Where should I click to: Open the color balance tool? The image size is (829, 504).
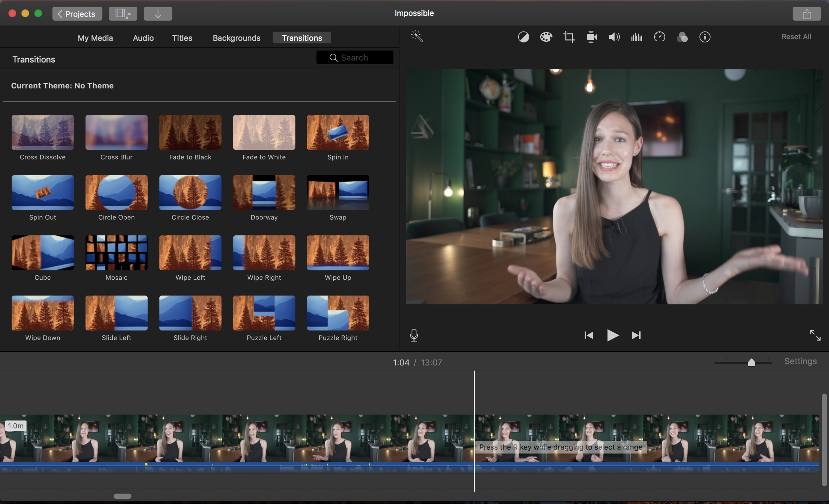coord(523,37)
